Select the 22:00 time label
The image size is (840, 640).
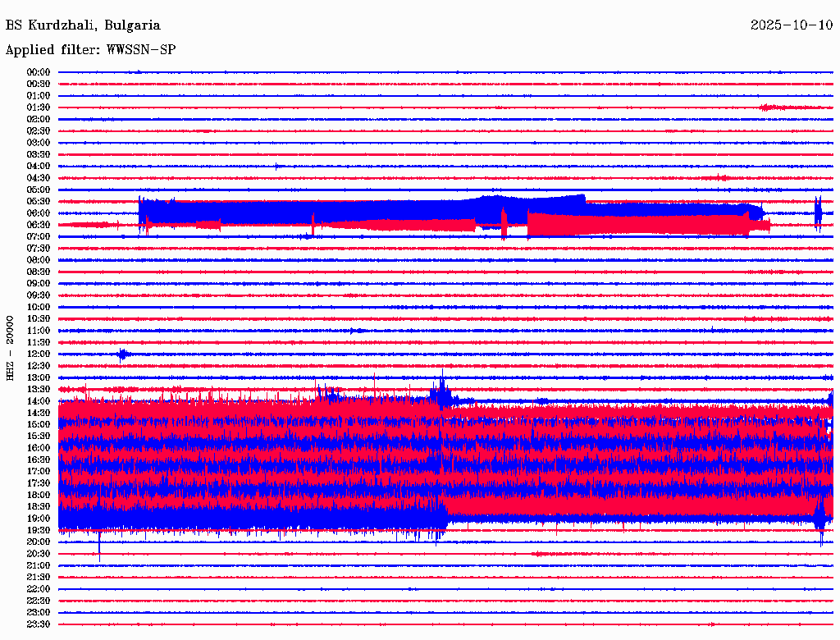click(39, 589)
